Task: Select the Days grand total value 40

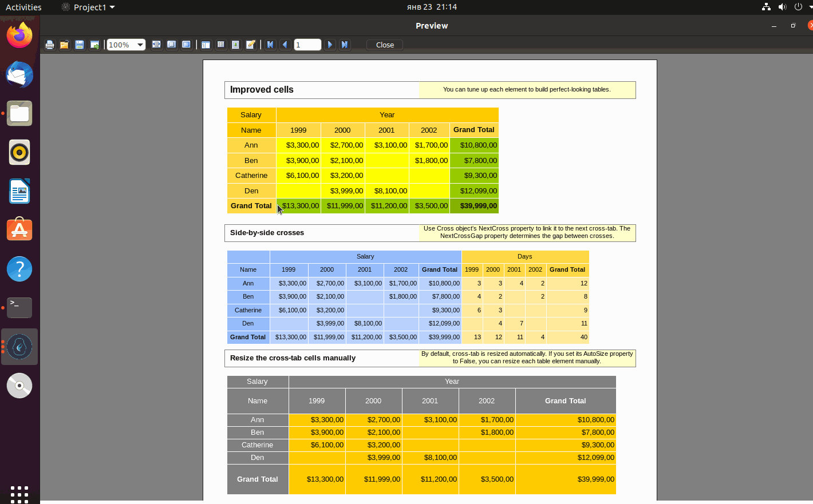Action: click(x=567, y=338)
